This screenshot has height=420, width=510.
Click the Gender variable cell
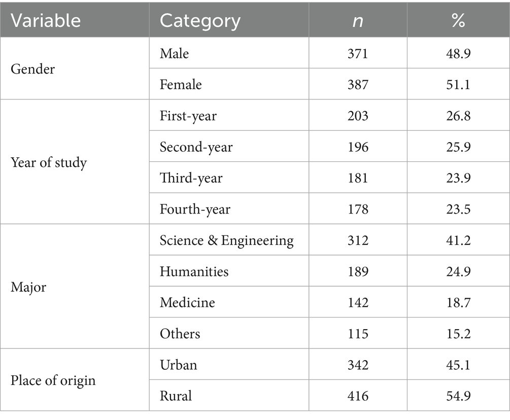pyautogui.click(x=32, y=68)
